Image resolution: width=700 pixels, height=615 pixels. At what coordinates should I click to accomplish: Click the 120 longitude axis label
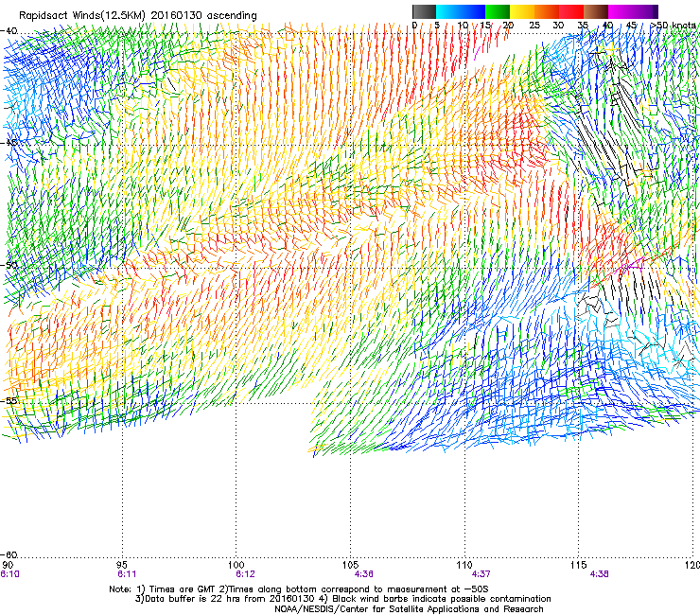692,566
